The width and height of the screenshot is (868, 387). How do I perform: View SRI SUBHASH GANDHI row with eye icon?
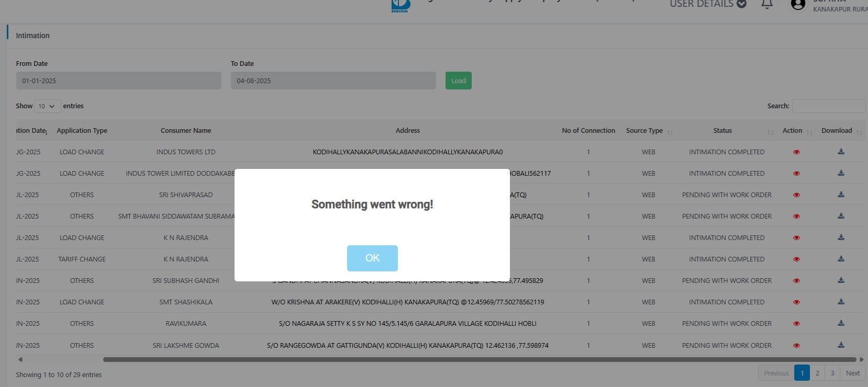point(796,281)
